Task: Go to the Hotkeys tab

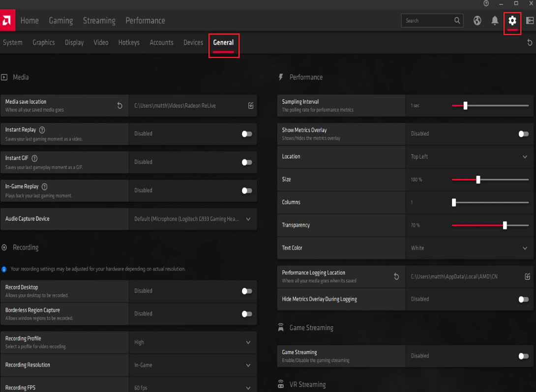Action: pos(129,42)
